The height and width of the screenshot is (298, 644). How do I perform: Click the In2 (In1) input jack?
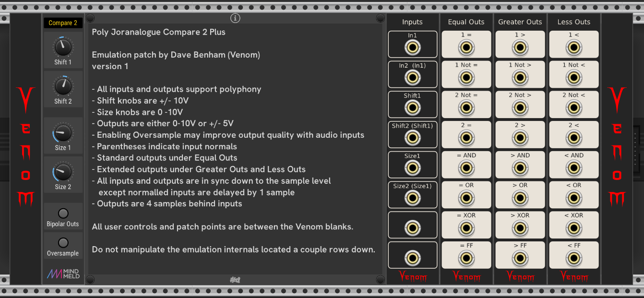tap(412, 78)
